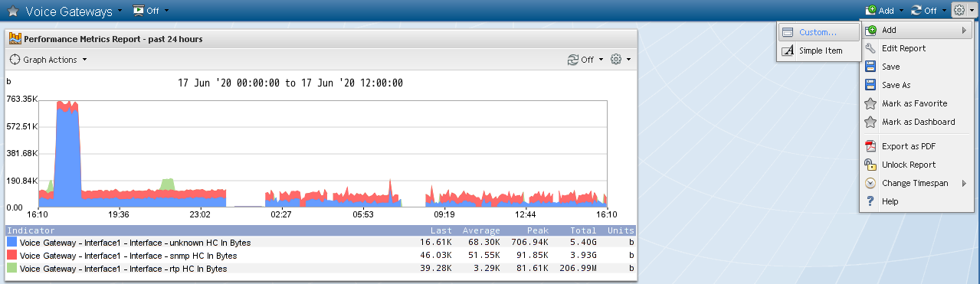Expand the slideshow Off dropdown arrow
This screenshot has height=284, width=980.
pos(166,11)
